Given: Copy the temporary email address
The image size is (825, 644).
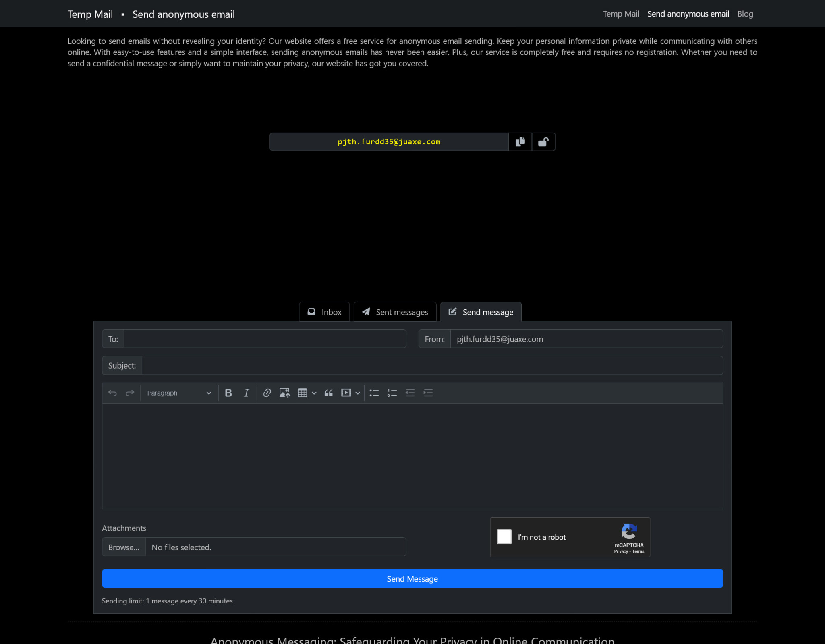Looking at the screenshot, I should [x=520, y=142].
